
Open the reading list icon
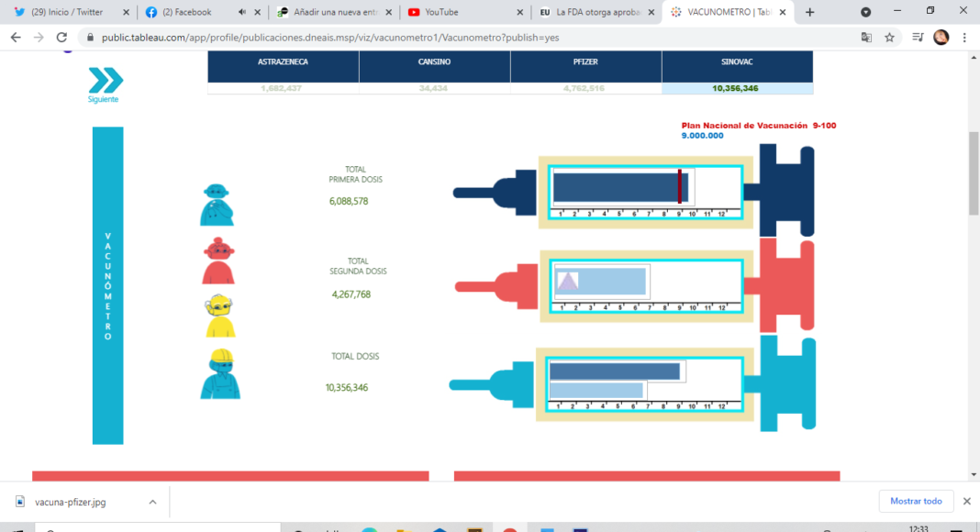tap(918, 38)
